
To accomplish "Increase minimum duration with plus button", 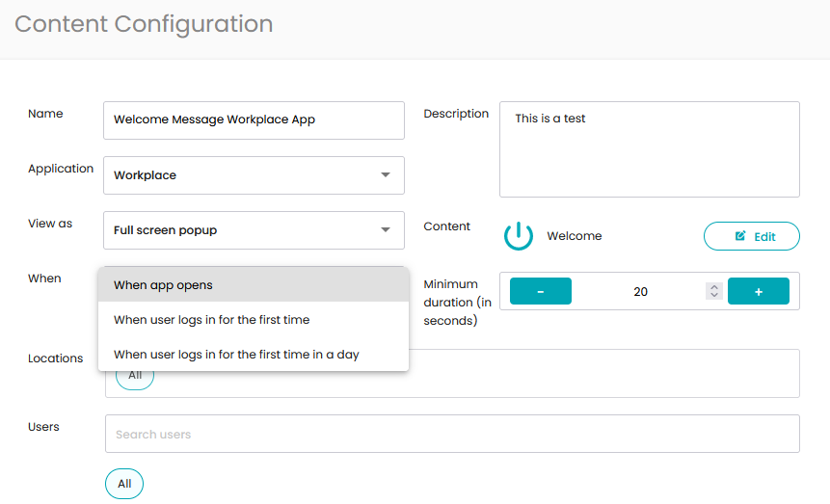I will [758, 291].
